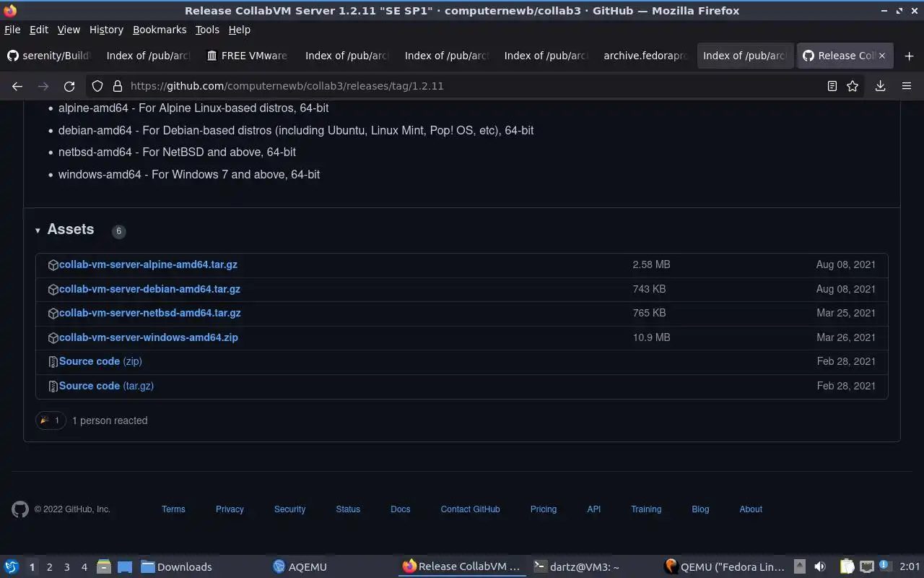Image resolution: width=924 pixels, height=578 pixels.
Task: Download collab-vm-server-windows-amd64.zip
Action: (149, 337)
